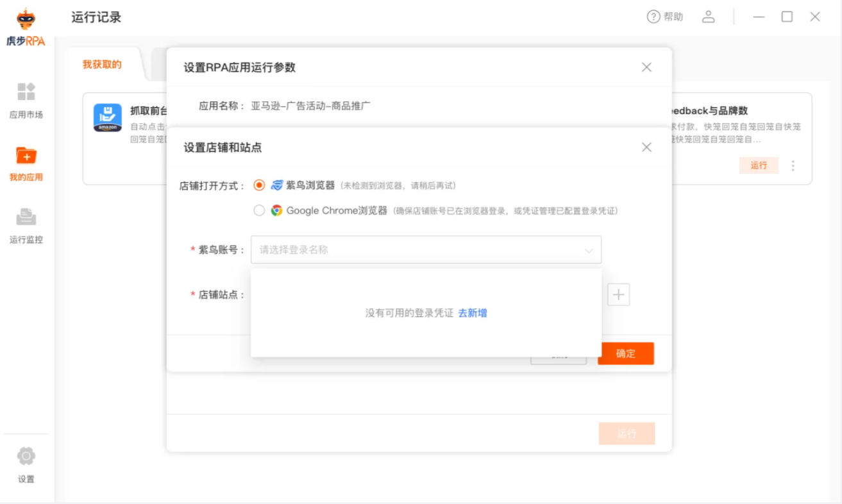Screen dimensions: 842x504
Task: Open the 紫鸟账号 login name dropdown
Action: point(426,249)
